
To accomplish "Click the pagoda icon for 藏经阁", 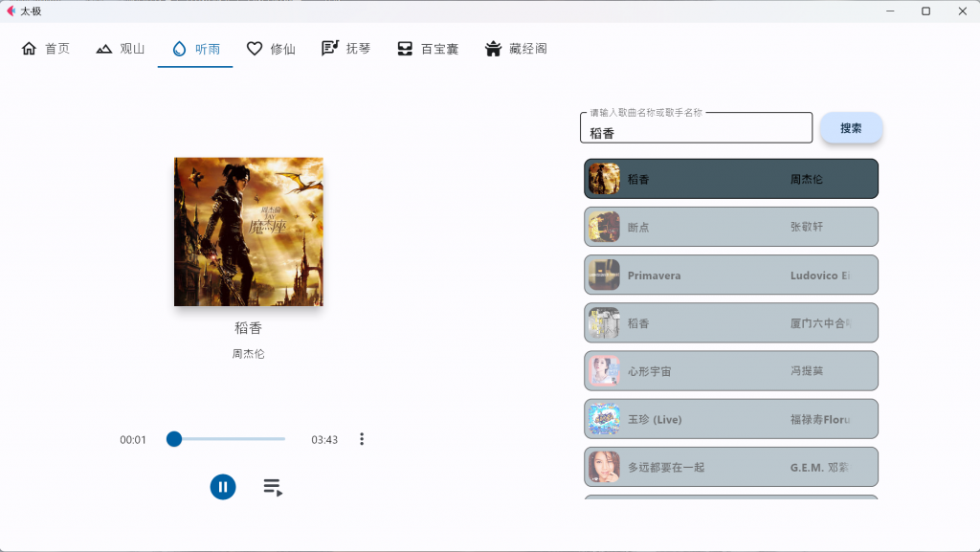I will (x=493, y=49).
